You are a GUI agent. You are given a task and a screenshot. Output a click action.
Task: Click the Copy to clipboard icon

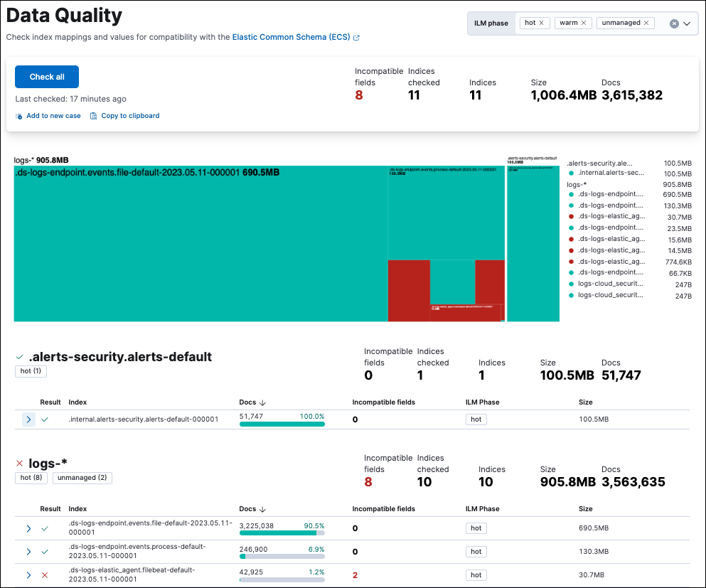[94, 115]
